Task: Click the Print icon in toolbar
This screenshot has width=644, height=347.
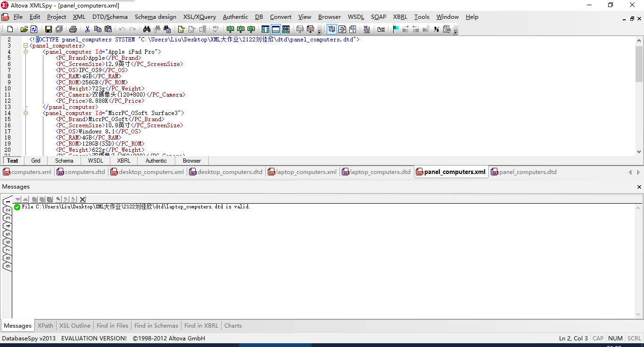Action: point(73,29)
